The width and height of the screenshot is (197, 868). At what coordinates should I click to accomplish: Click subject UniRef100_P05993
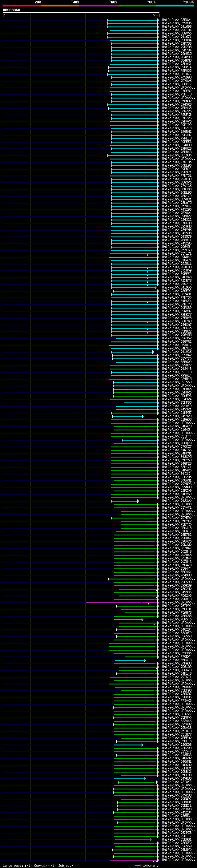click(177, 78)
